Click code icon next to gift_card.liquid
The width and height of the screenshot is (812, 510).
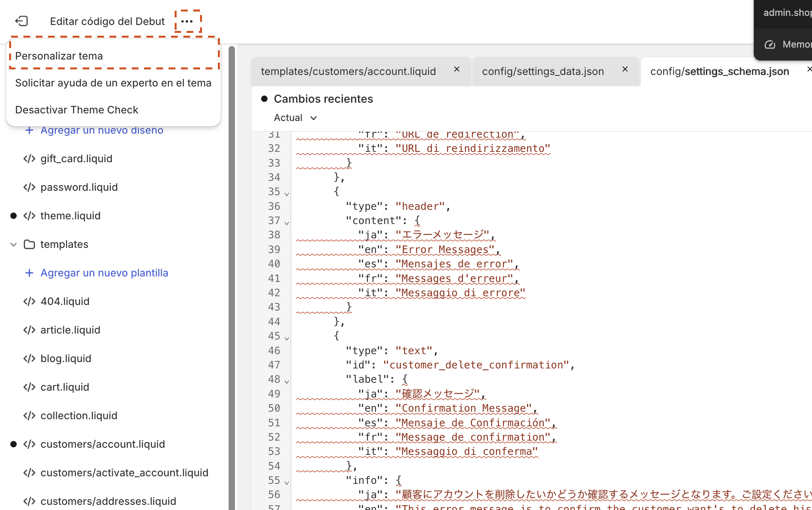click(29, 159)
